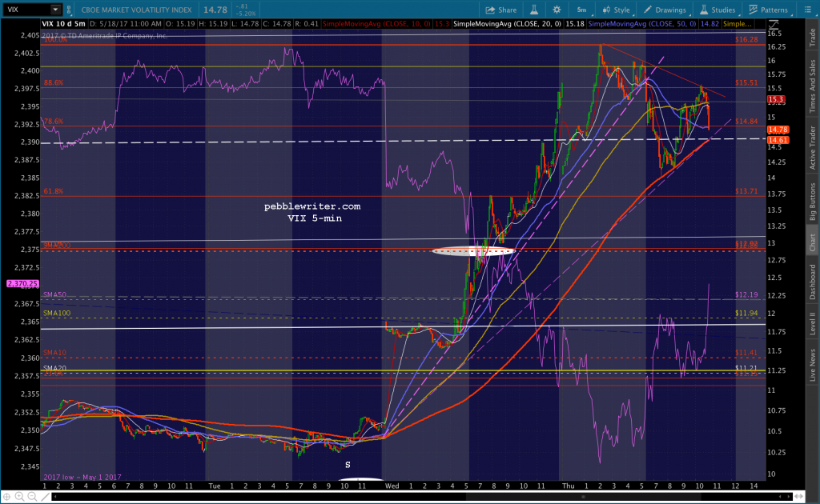Select the line drawing tool icon

coord(45,497)
